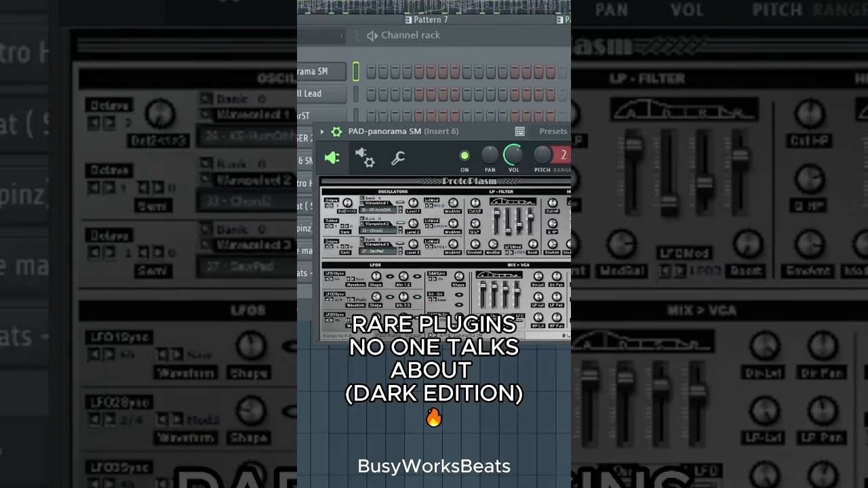Viewport: 868px width, 488px height.
Task: Toggle the ON light in the plugin wrapper
Action: coord(465,155)
